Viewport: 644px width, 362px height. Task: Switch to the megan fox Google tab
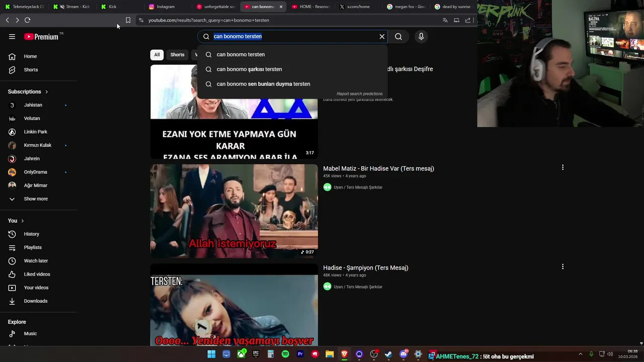[406, 7]
